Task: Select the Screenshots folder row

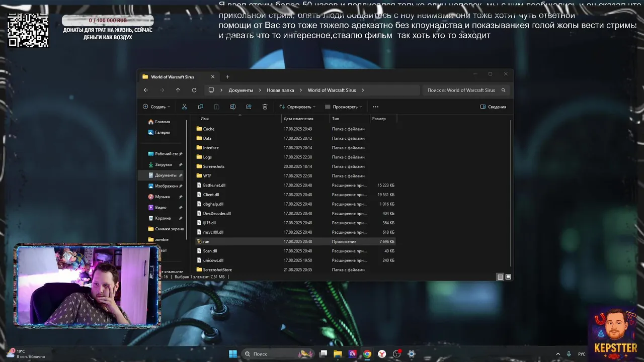Action: (295, 166)
